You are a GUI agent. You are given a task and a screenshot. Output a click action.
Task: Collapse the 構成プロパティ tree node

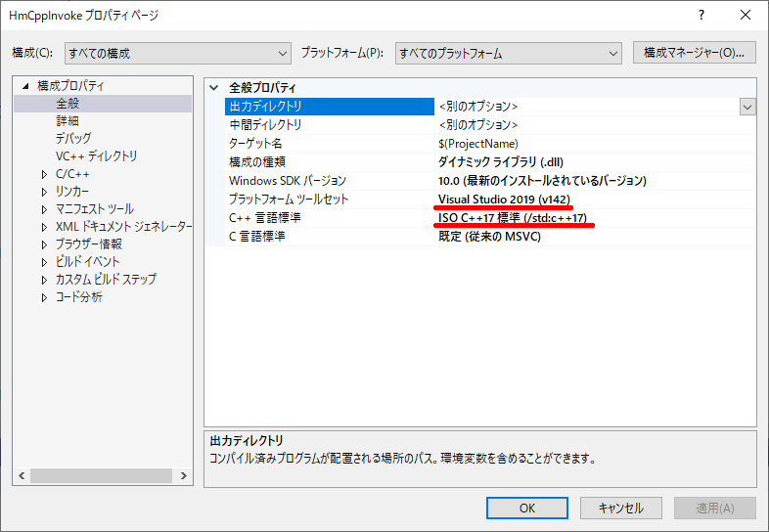tap(26, 86)
